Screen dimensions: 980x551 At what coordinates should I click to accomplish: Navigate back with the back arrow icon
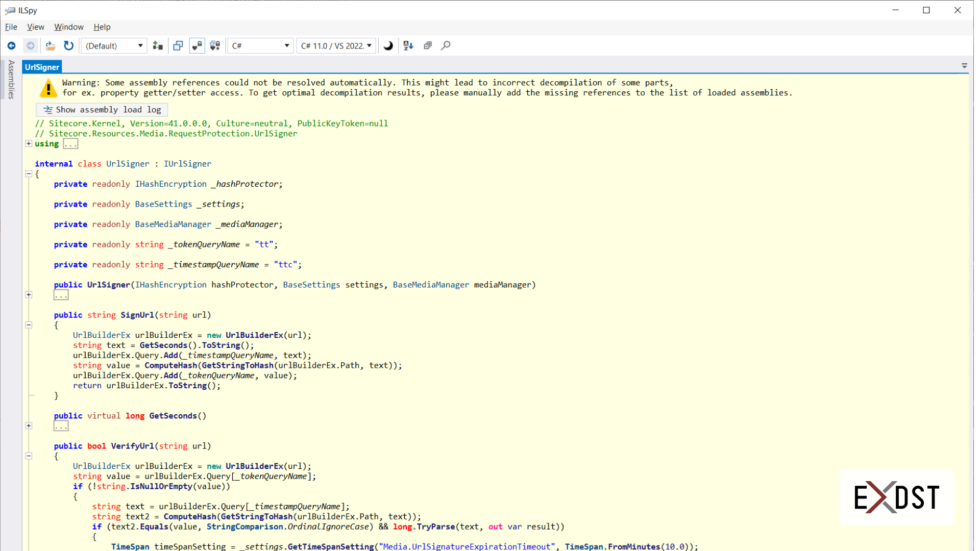tap(11, 45)
